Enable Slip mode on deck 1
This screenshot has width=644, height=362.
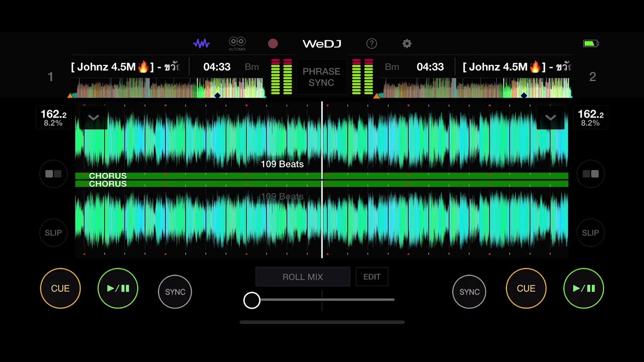point(53,233)
